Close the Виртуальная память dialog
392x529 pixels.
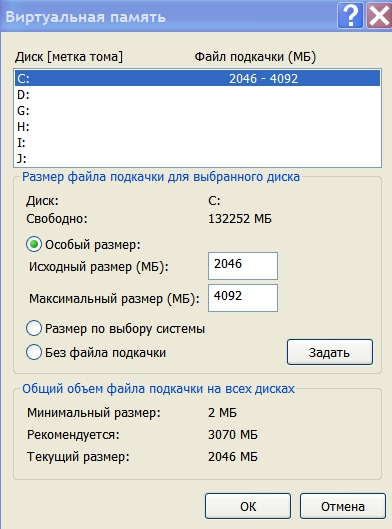tap(379, 16)
